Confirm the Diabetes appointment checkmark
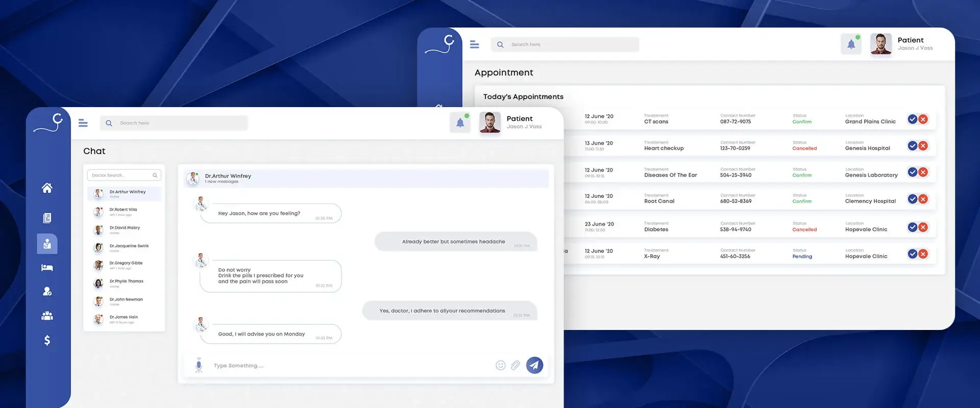Image resolution: width=980 pixels, height=408 pixels. (x=913, y=227)
